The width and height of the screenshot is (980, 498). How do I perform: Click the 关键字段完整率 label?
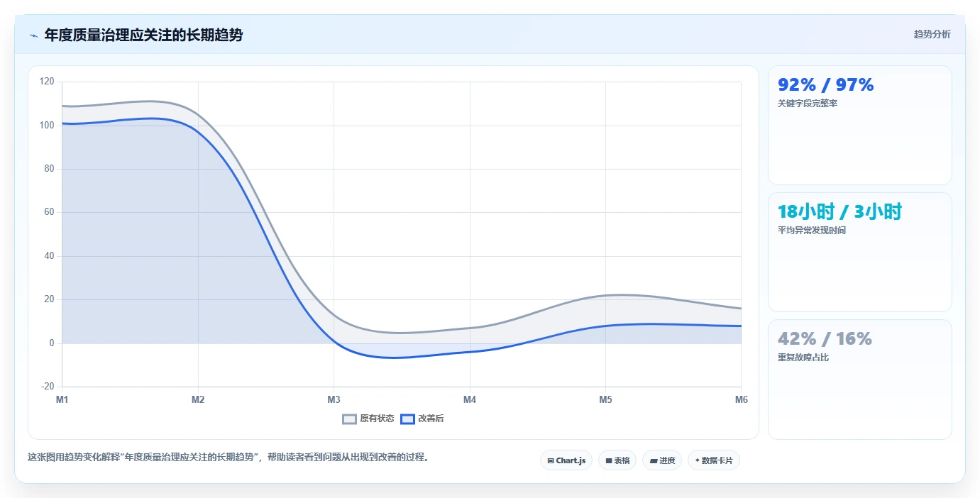click(808, 104)
